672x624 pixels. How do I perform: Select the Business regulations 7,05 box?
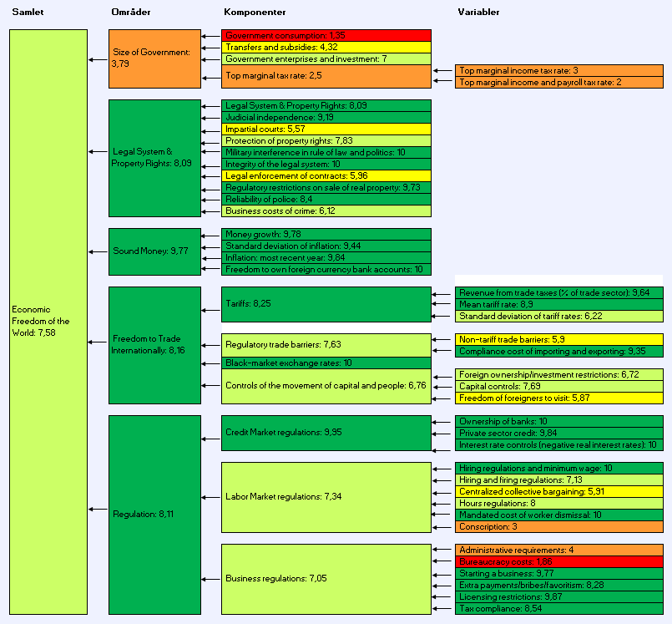click(x=326, y=578)
